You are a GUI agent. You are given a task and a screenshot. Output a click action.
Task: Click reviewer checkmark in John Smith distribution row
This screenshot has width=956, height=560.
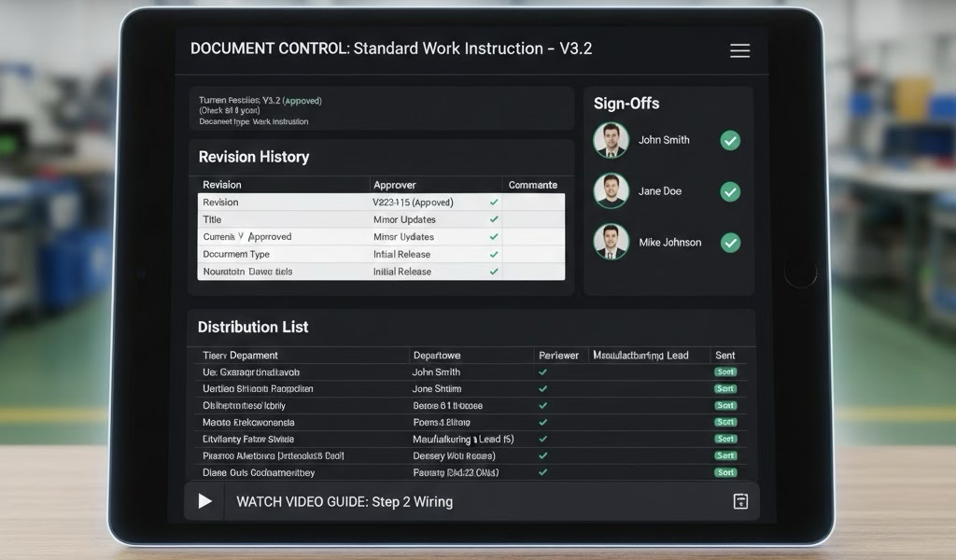click(542, 371)
